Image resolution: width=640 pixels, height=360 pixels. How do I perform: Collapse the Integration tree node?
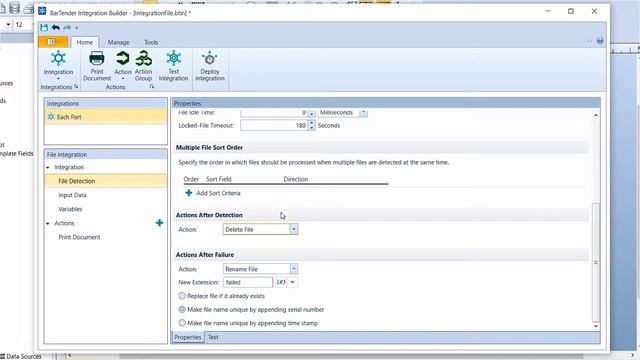click(48, 167)
